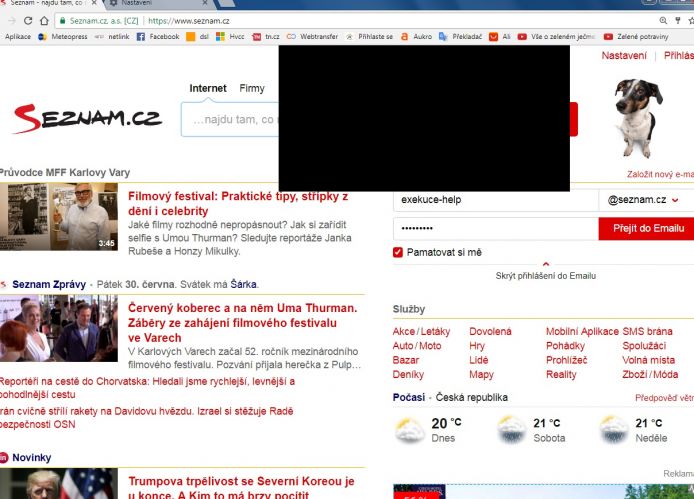Viewport: 694px width, 499px height.
Task: Open red carpet article thumbnail
Action: (x=59, y=328)
